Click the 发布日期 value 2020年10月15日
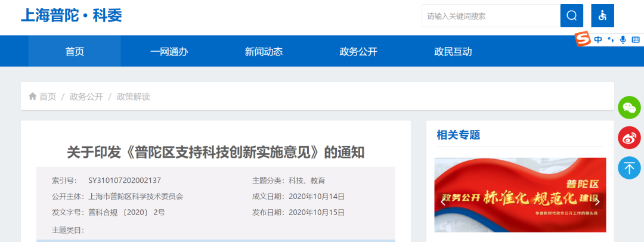This screenshot has height=242, width=644. pos(316,212)
